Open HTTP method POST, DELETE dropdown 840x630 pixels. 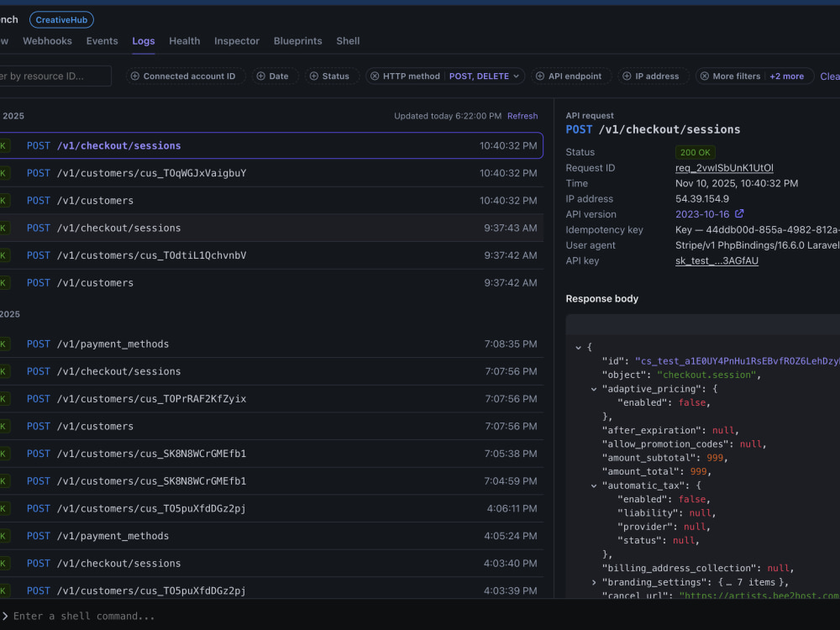pos(485,76)
